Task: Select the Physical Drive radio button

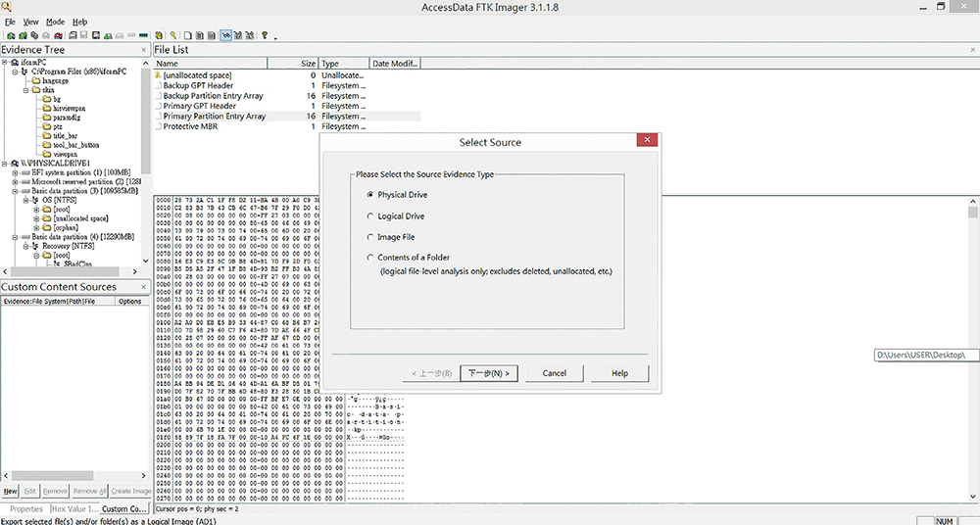Action: pos(370,194)
